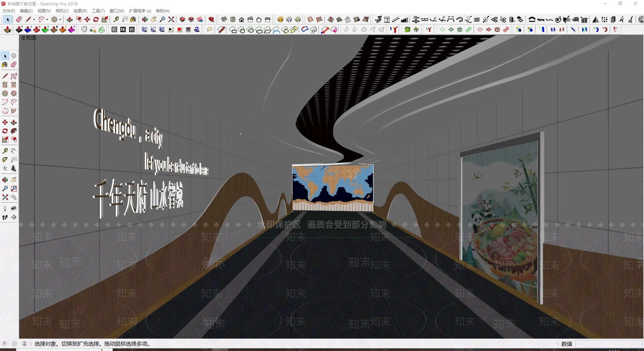
Task: Click the Bub bubble plugin icon
Action: click(162, 29)
